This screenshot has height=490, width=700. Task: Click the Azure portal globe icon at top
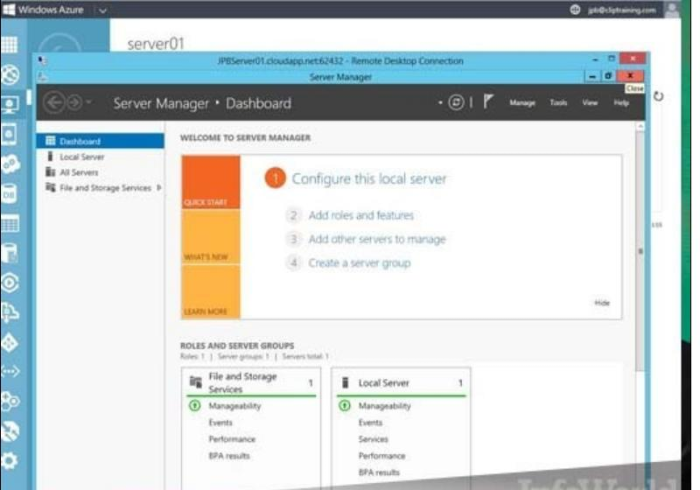[x=575, y=9]
